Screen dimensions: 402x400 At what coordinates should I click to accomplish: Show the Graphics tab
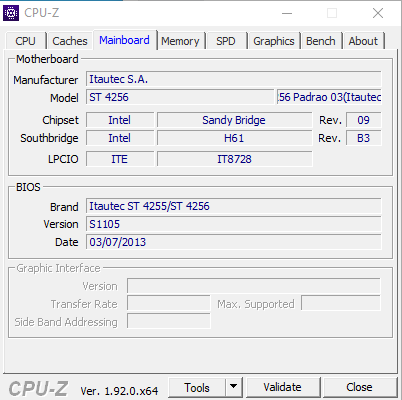coord(274,41)
